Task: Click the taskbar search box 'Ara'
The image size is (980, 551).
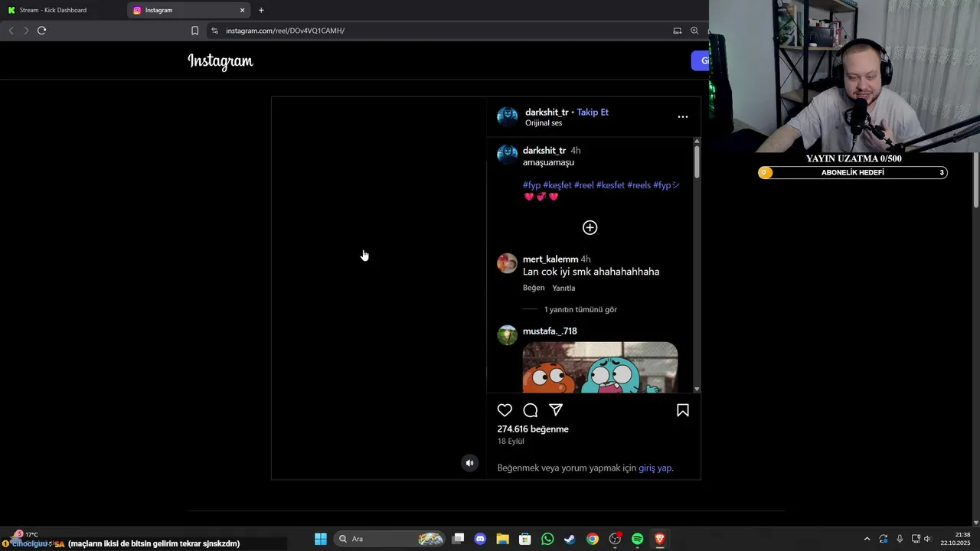Action: pos(390,539)
